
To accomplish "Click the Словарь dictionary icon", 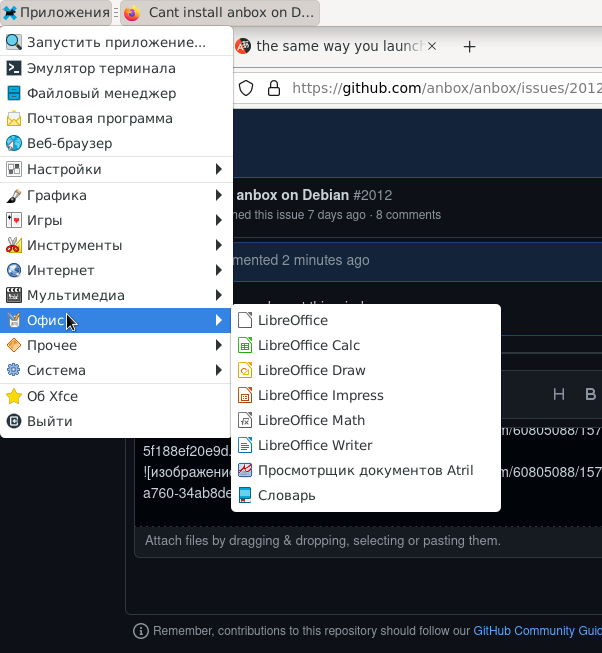I will pos(245,495).
